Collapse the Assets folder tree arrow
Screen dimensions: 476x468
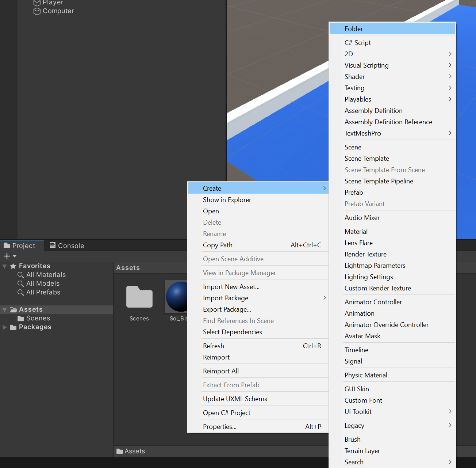click(x=5, y=310)
